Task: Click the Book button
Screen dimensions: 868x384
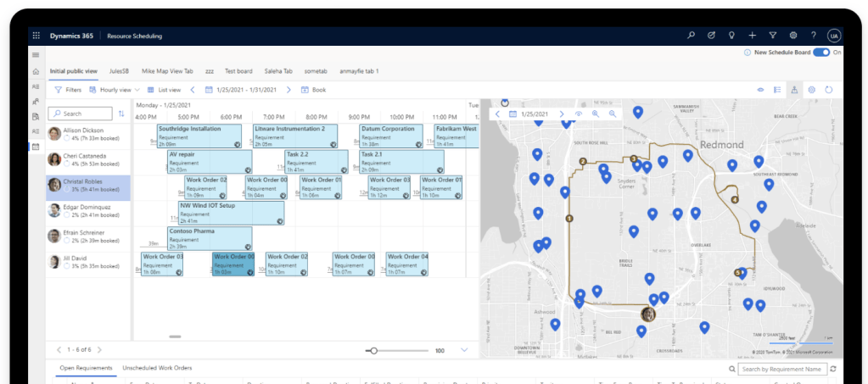Action: point(313,89)
